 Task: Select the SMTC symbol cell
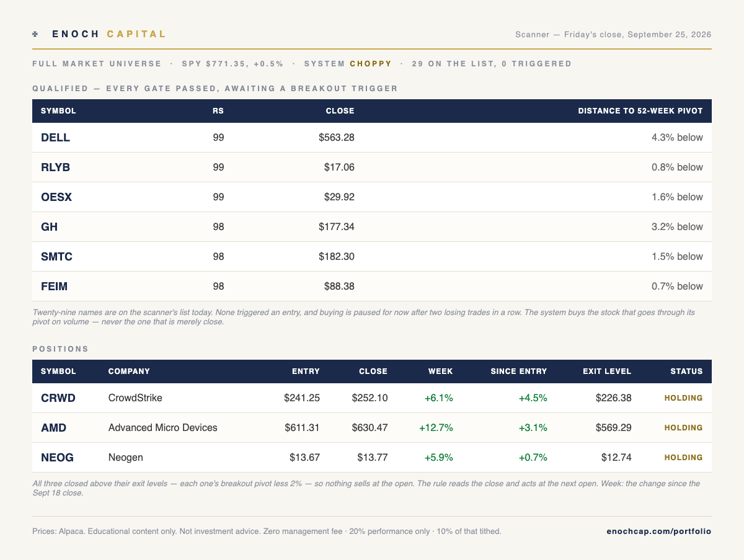coord(56,257)
